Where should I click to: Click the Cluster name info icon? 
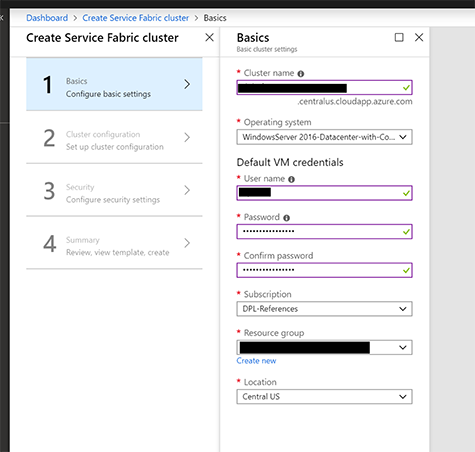click(301, 74)
